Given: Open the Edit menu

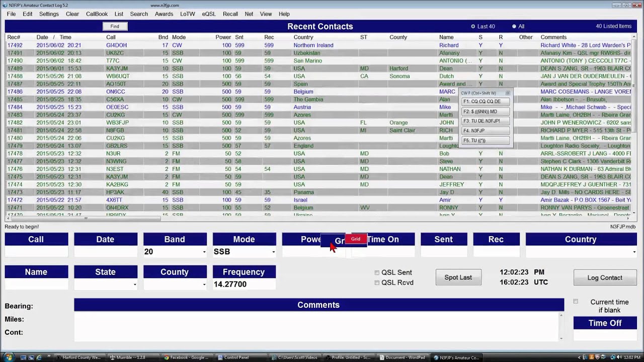Looking at the screenshot, I should coord(28,14).
